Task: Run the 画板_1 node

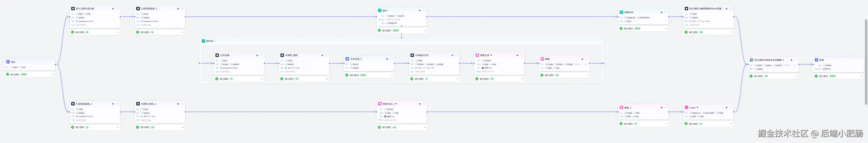Action: [662, 108]
